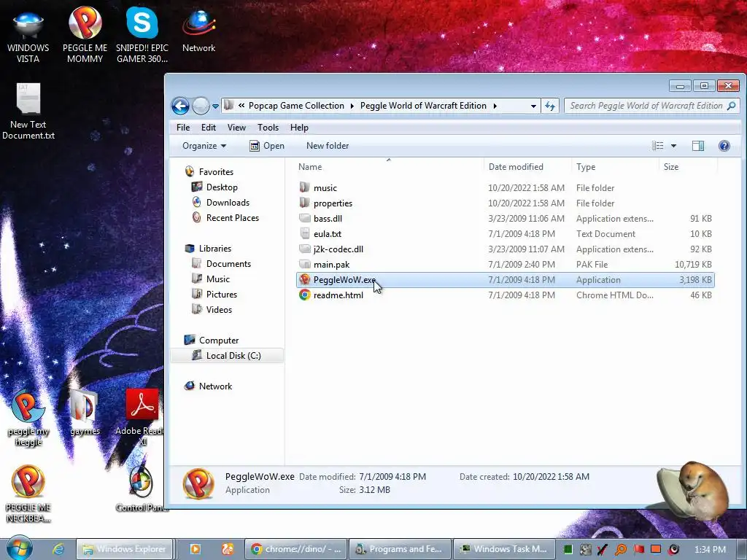747x560 pixels.
Task: Click the PeggleWoW.exe file icon
Action: 305,279
